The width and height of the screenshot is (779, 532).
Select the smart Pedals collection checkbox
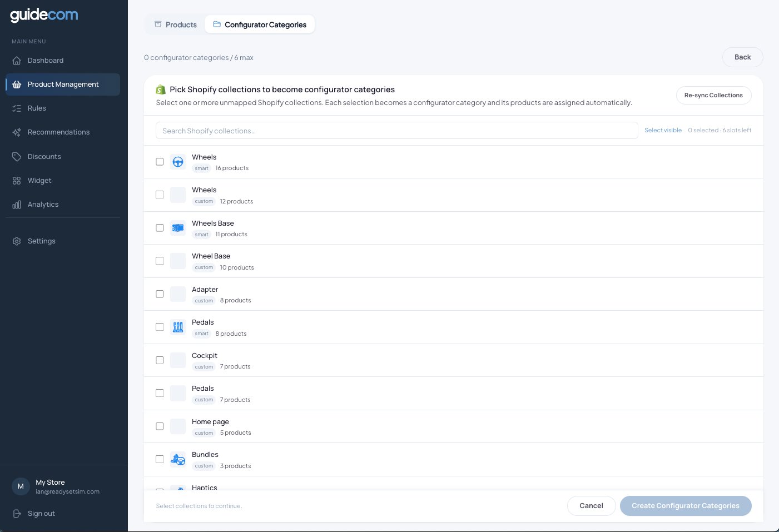(160, 327)
